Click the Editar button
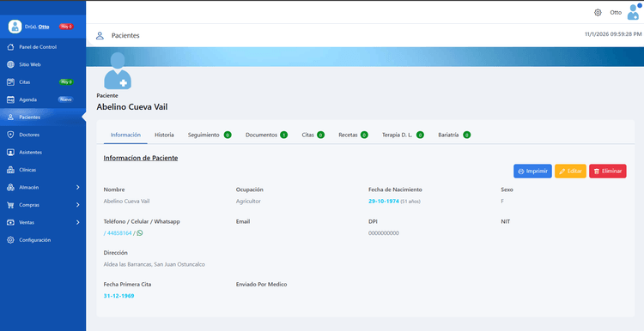Image resolution: width=644 pixels, height=331 pixels. coord(570,171)
